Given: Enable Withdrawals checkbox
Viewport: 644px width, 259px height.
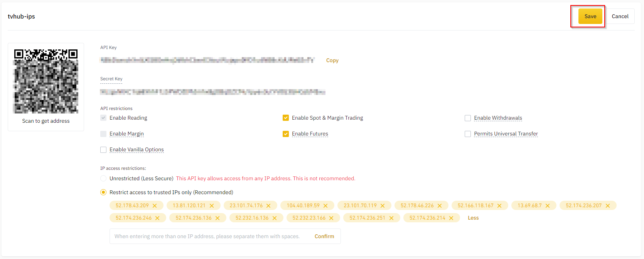Looking at the screenshot, I should (x=468, y=118).
